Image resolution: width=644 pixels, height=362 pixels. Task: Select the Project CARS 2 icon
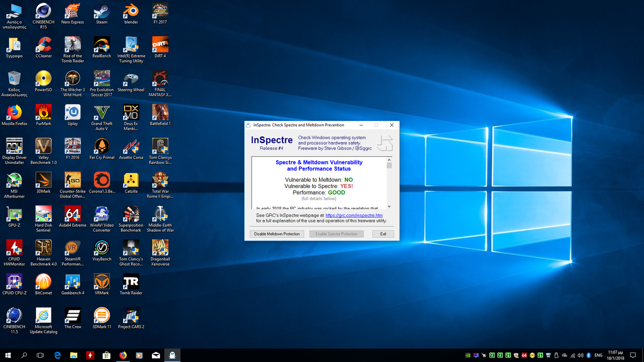[131, 318]
